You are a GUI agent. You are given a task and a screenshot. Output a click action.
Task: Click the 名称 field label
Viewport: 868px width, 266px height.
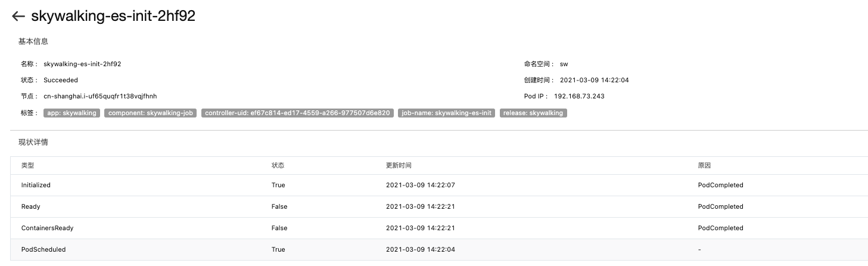coord(29,64)
